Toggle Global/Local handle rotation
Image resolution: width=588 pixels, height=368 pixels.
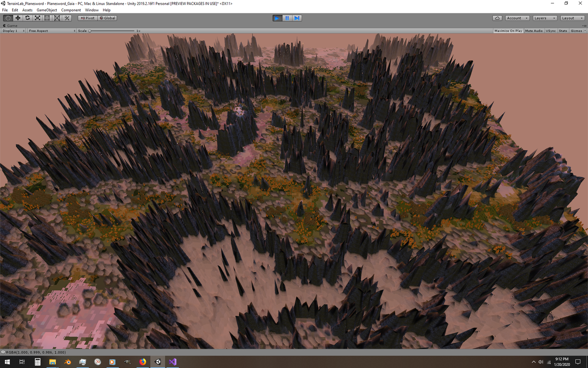107,18
